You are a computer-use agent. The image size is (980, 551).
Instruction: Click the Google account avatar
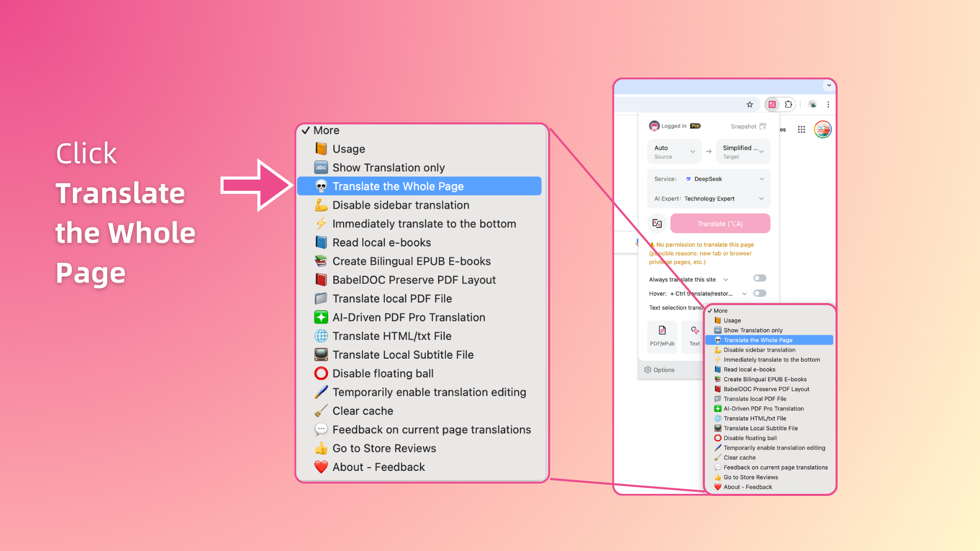823,130
